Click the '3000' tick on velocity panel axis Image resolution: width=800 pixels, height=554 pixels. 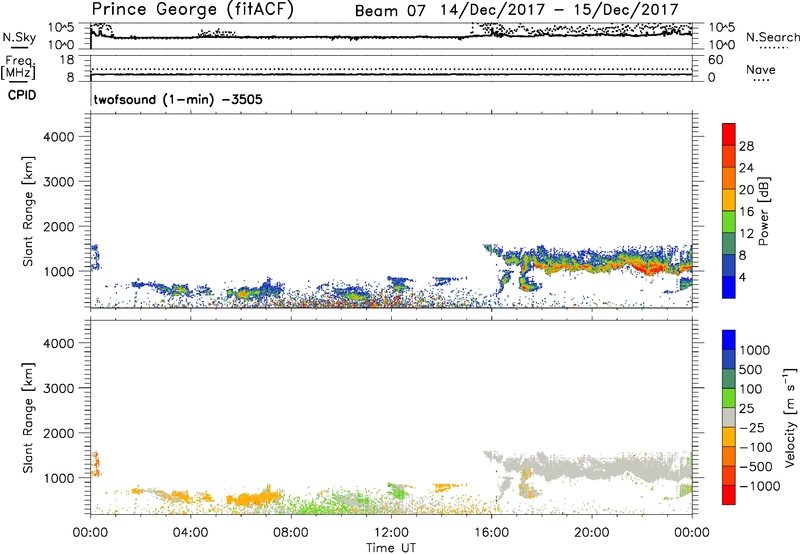(59, 388)
